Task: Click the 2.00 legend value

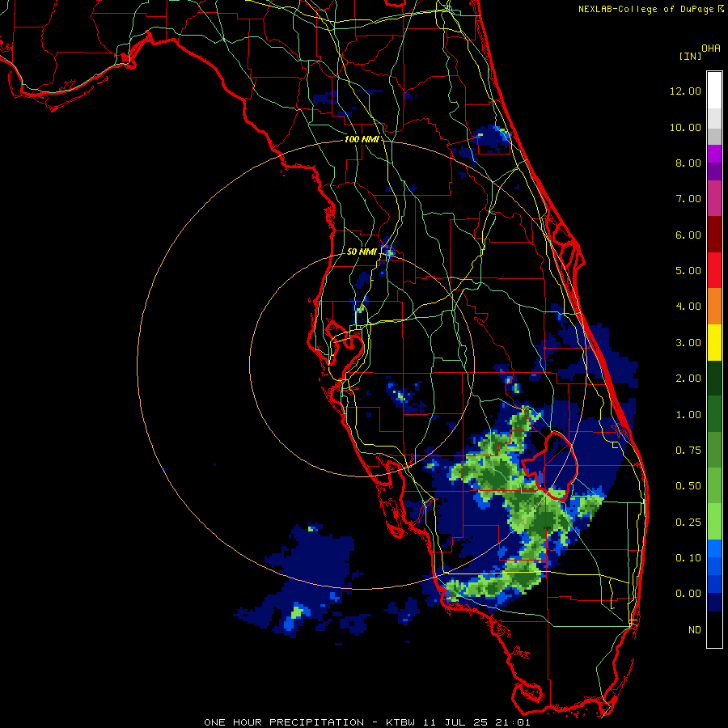Action: click(688, 379)
